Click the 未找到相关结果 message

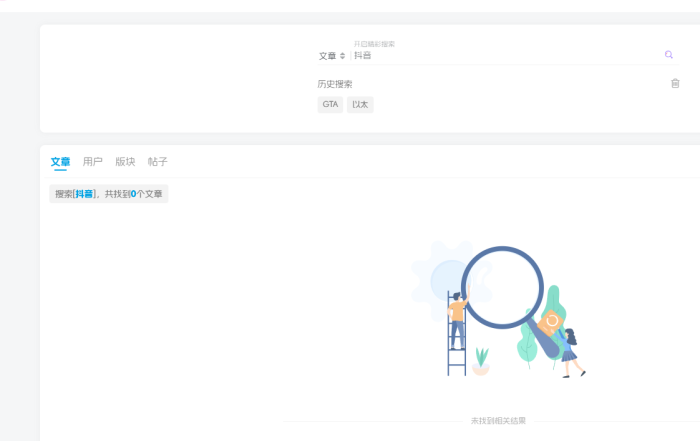pyautogui.click(x=498, y=421)
